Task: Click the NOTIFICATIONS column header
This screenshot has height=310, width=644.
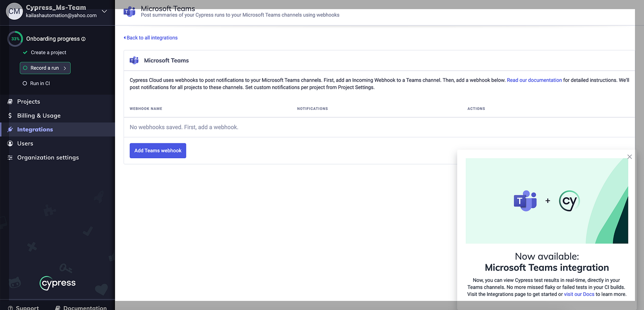Action: click(312, 109)
